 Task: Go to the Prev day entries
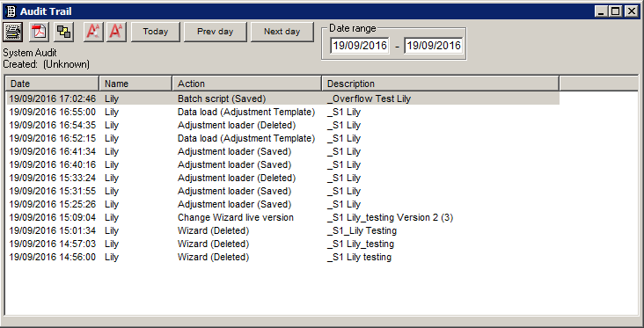coord(216,32)
